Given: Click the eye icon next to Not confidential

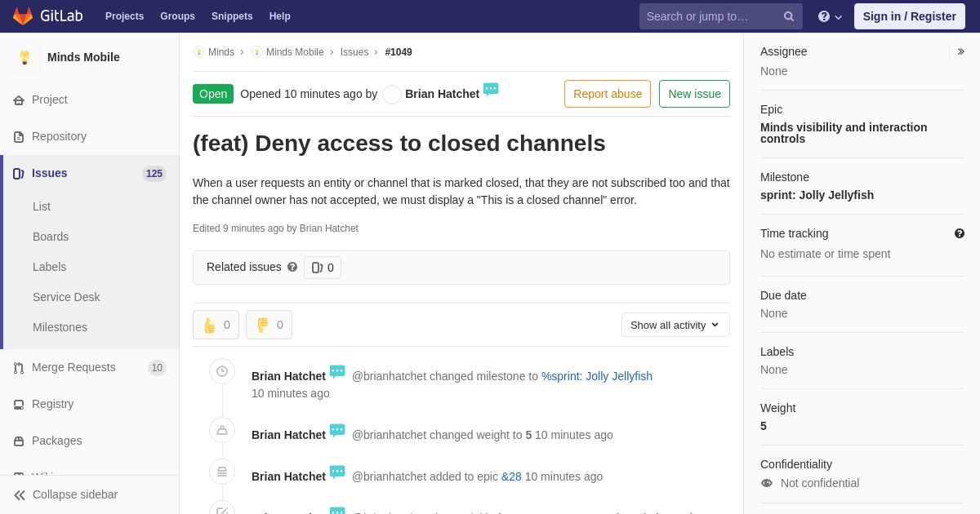Looking at the screenshot, I should point(767,483).
